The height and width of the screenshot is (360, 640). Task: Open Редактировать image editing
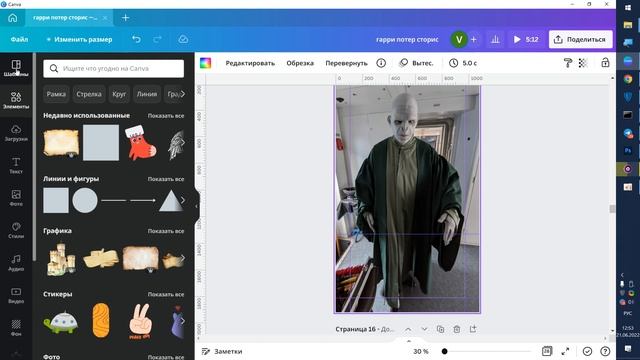pyautogui.click(x=250, y=63)
